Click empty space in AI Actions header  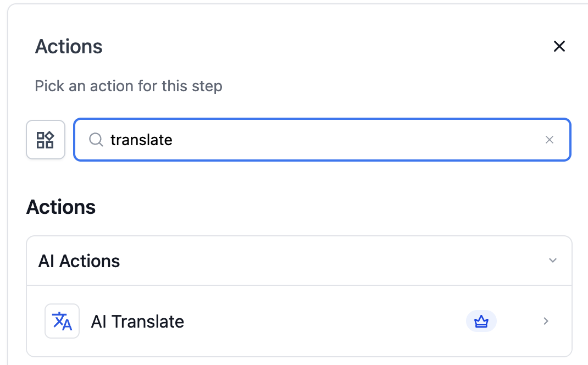tap(330, 261)
